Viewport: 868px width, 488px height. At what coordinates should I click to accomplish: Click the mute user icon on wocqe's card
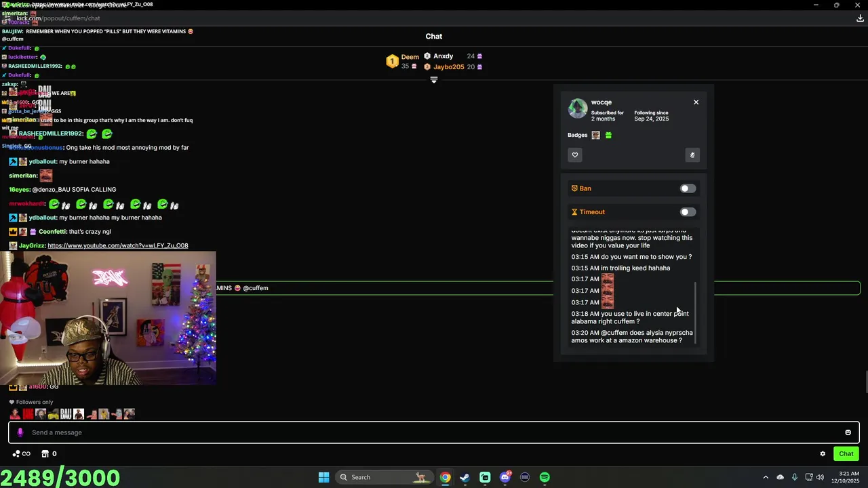[692, 155]
